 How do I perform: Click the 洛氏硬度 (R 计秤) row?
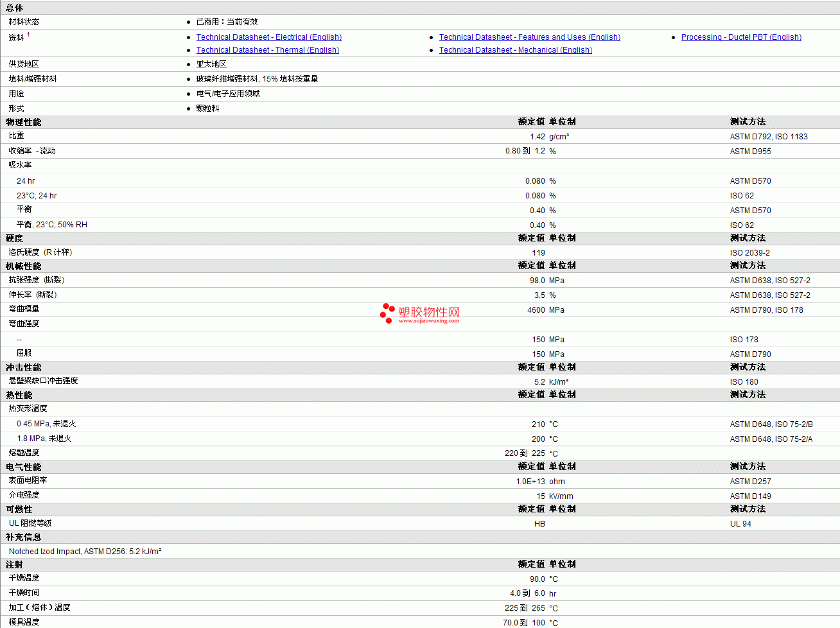coord(420,252)
